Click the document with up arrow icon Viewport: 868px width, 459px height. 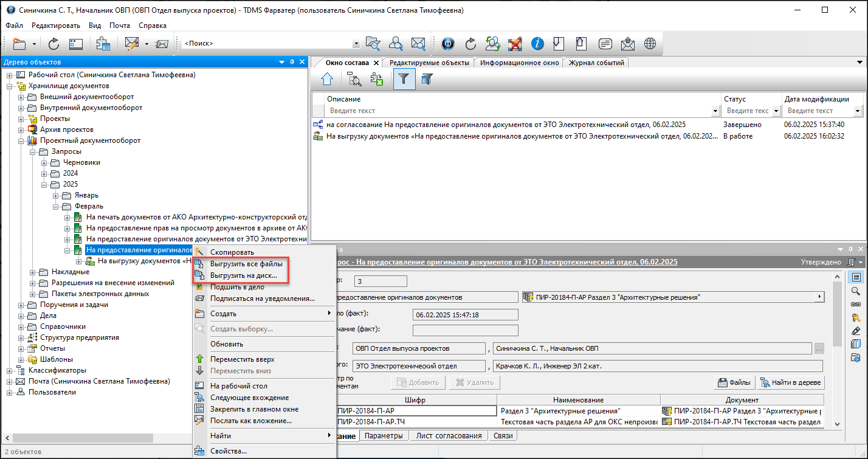(x=582, y=44)
